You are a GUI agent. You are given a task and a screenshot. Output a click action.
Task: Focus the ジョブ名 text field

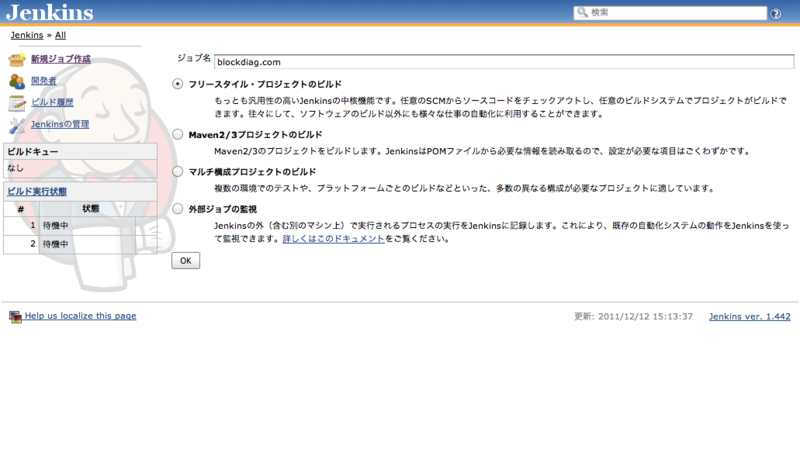point(504,62)
